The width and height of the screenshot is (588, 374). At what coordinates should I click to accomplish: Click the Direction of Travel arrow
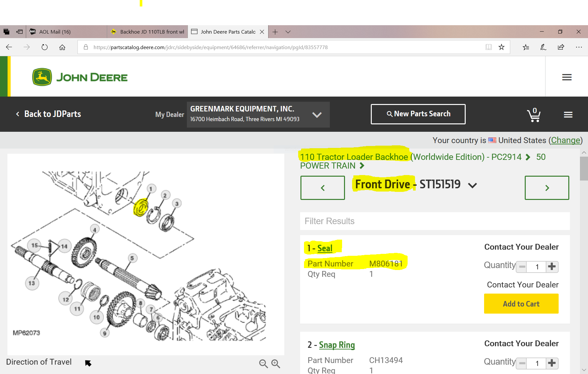(x=88, y=363)
